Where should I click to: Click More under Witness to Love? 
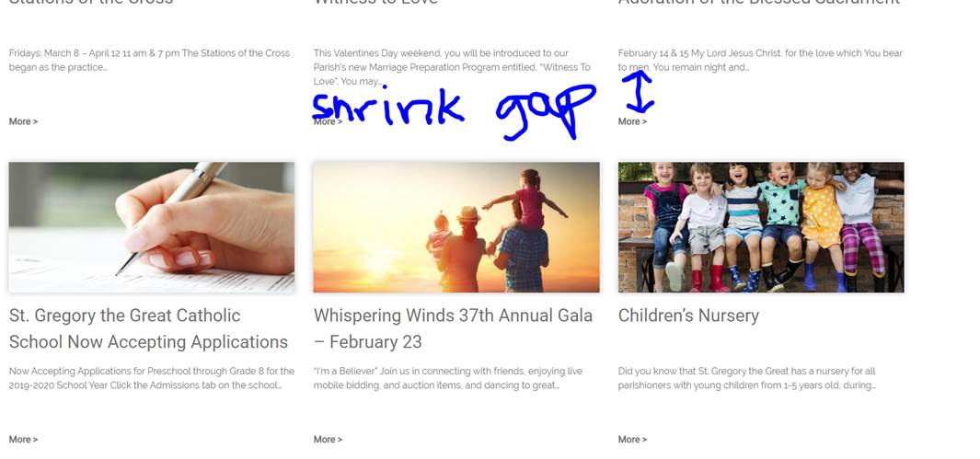coord(329,121)
